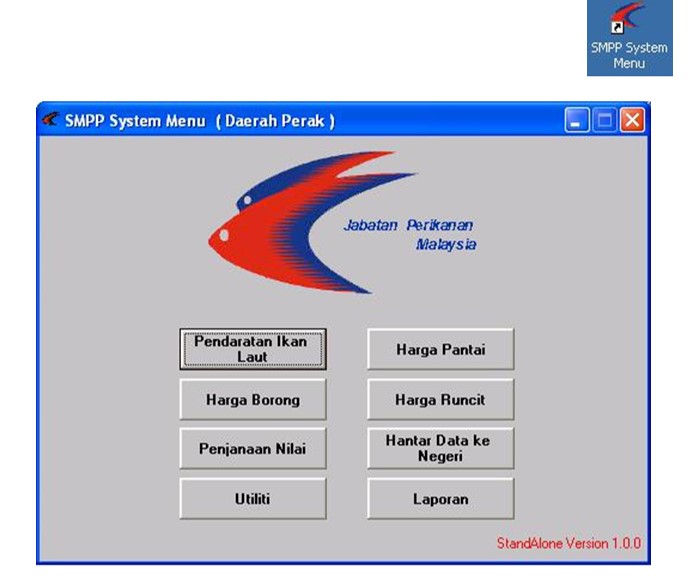Select the Harga Borong button
The image size is (688, 577).
click(253, 399)
